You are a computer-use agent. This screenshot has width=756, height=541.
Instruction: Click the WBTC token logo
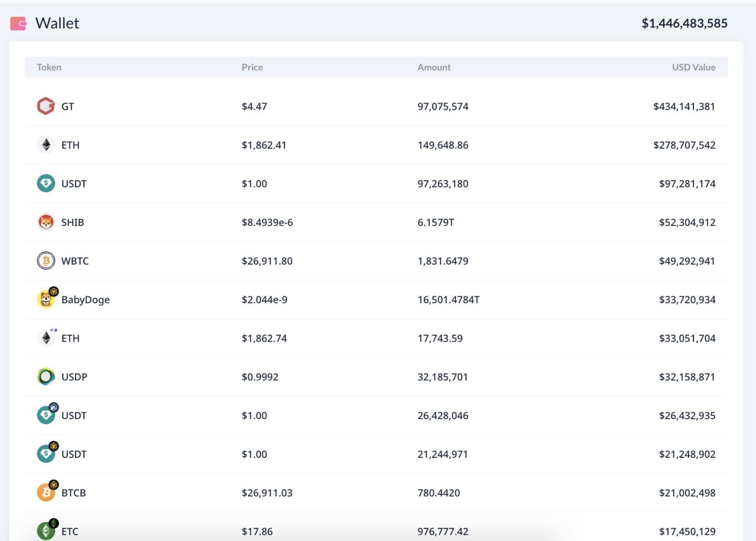coord(46,261)
